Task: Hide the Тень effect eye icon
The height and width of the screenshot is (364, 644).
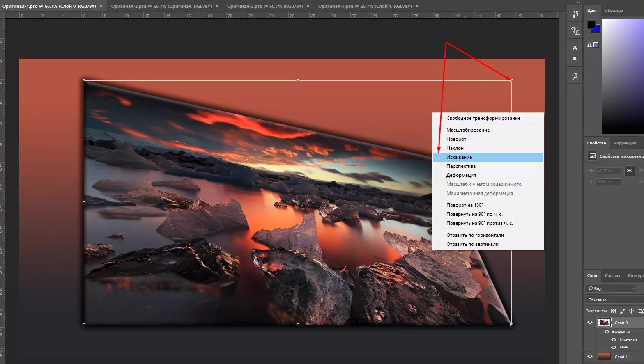Action: click(x=614, y=347)
